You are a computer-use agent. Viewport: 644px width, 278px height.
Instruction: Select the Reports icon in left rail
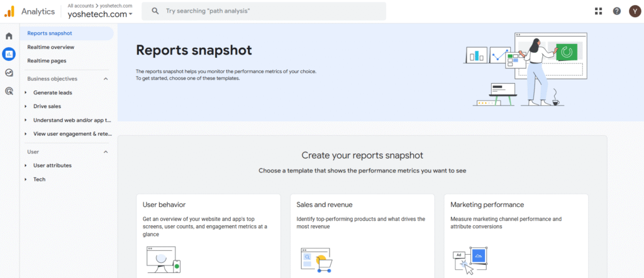pyautogui.click(x=9, y=54)
